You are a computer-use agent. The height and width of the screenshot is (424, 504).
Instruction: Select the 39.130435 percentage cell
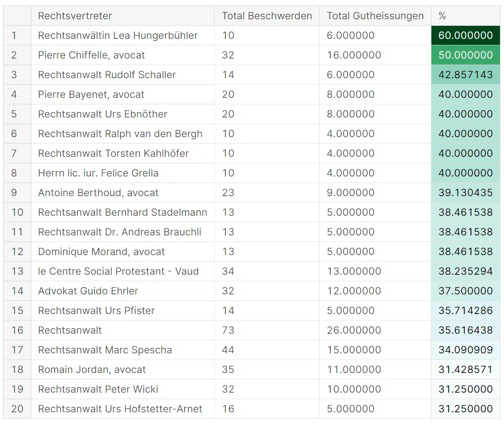coord(465,193)
